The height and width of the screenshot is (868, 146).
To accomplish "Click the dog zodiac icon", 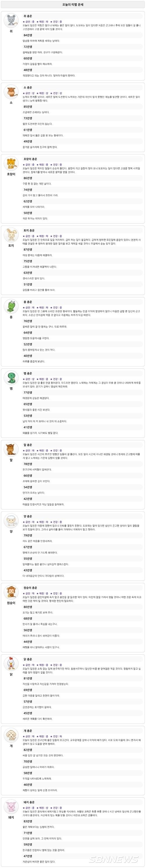I will [11, 735].
